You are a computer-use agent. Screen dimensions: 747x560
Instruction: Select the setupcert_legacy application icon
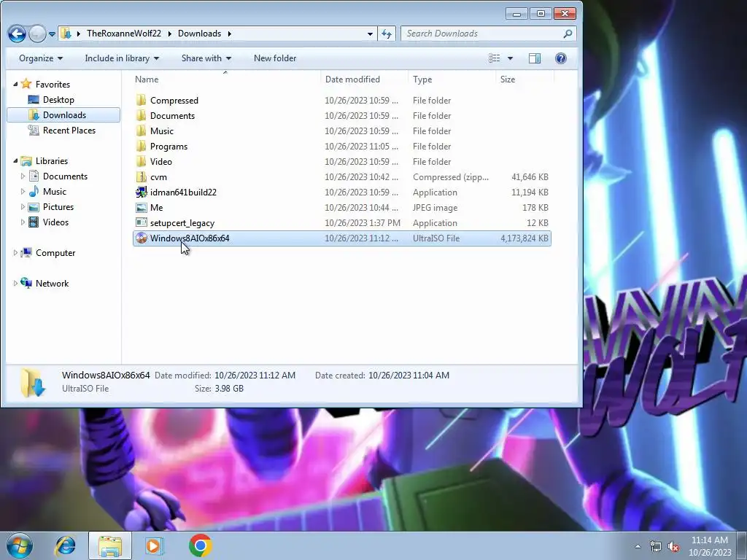tap(141, 223)
